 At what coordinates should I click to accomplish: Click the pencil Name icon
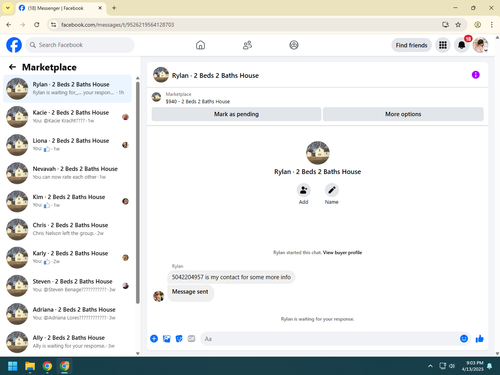click(x=332, y=190)
